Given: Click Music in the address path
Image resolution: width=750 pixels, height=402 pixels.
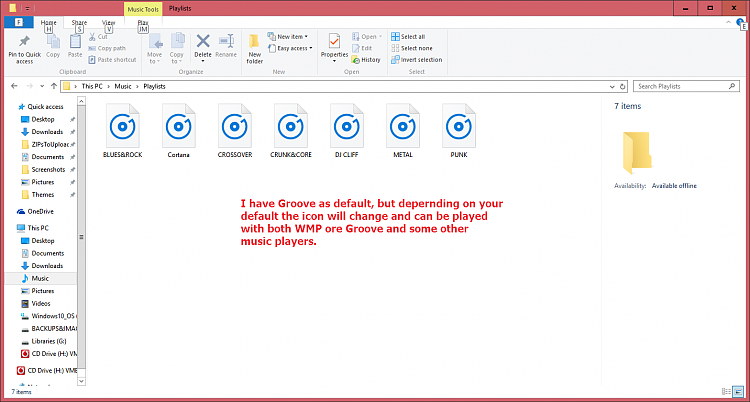Looking at the screenshot, I should (x=123, y=87).
